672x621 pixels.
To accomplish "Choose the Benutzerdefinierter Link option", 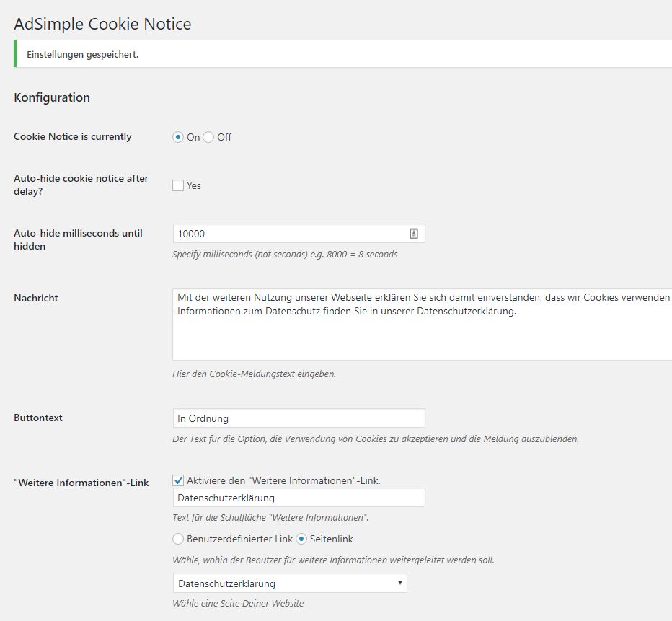I will pos(178,539).
